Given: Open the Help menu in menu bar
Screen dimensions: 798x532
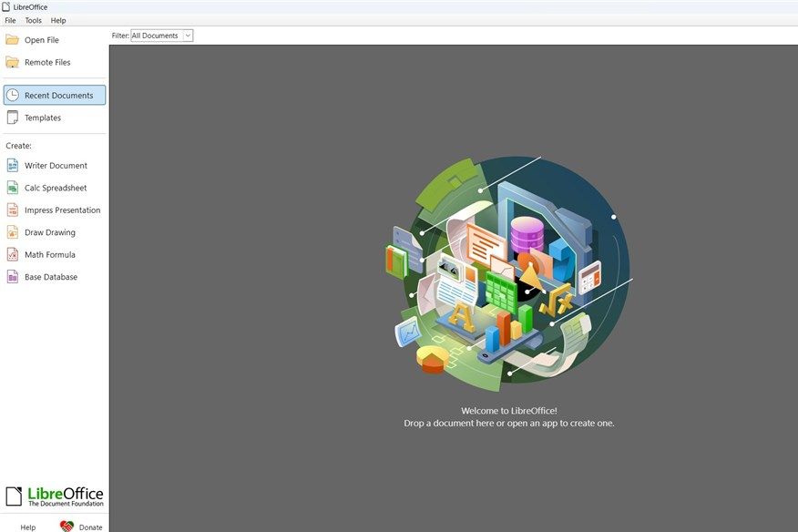Looking at the screenshot, I should [58, 20].
